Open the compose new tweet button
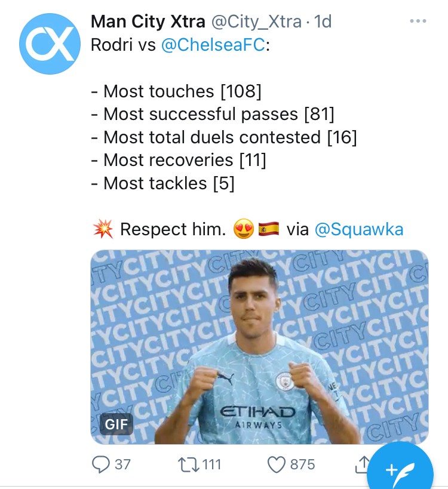 pos(401,470)
